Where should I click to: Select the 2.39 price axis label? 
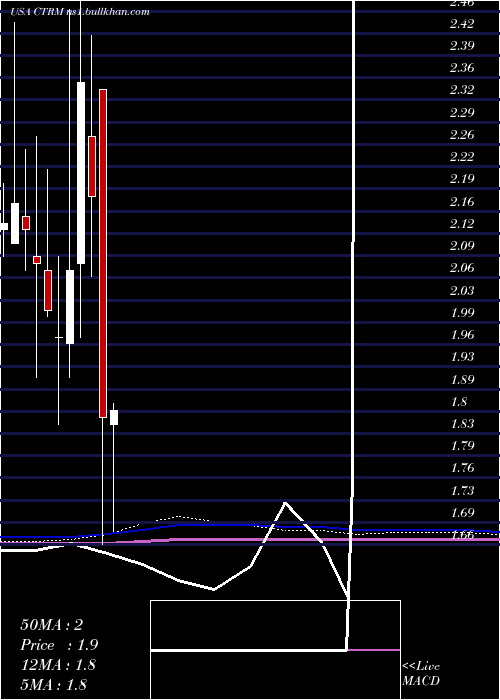[x=461, y=46]
